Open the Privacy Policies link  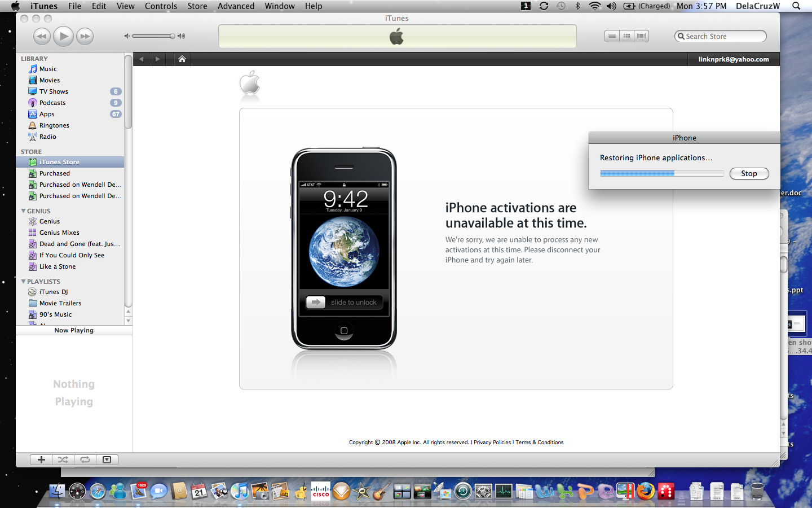(492, 443)
